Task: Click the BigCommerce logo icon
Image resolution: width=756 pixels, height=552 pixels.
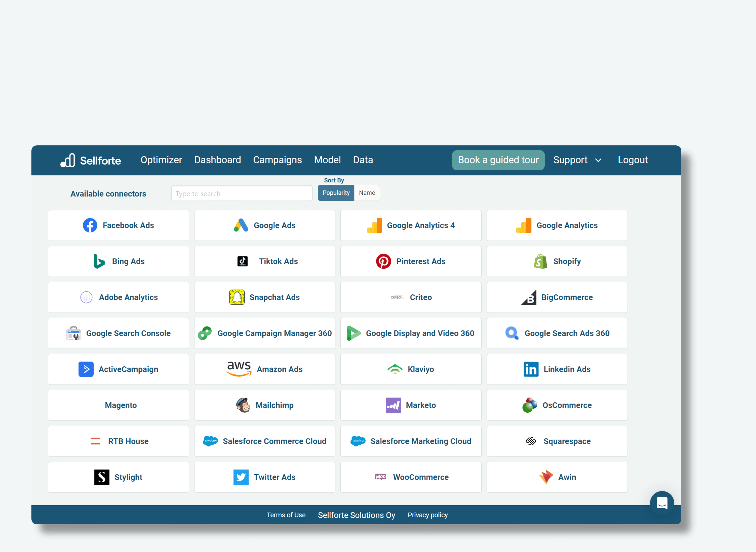Action: tap(529, 297)
